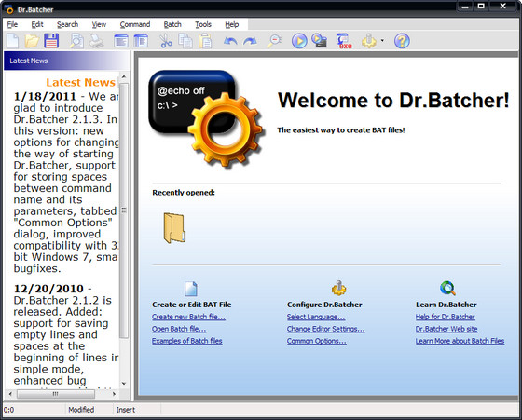
Task: Click the Welcome to Dr.Batcher heading
Action: pos(393,100)
